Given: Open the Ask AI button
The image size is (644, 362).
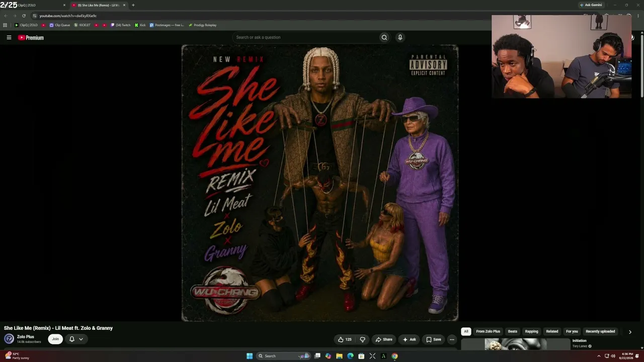Looking at the screenshot, I should 409,339.
